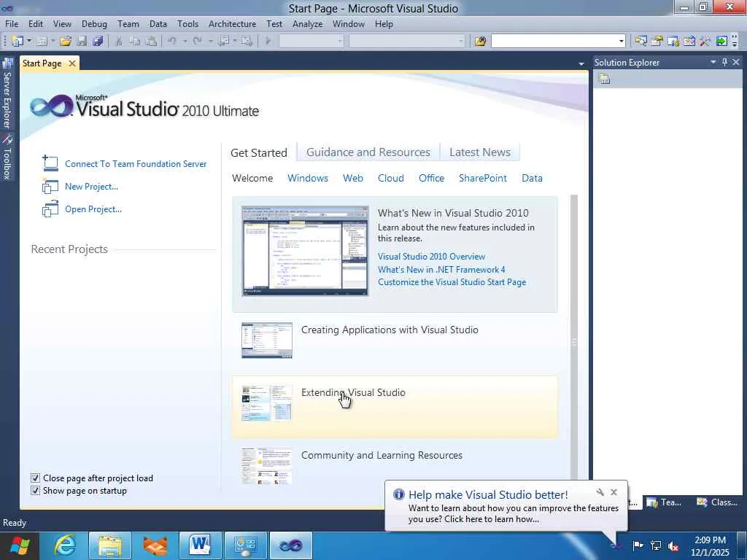Expand the Undo history dropdown arrow
Image resolution: width=747 pixels, height=560 pixels.
coord(185,41)
